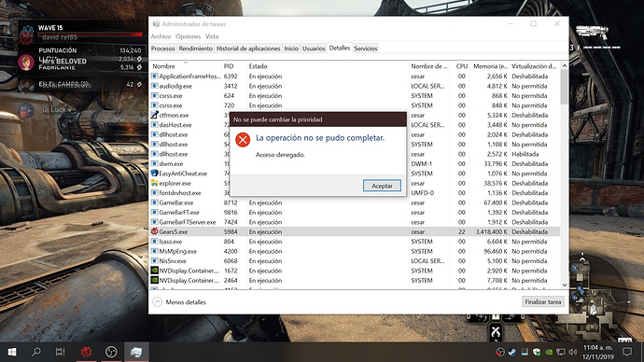The image size is (644, 362).
Task: Open OBS icon in system tray
Action: (500, 352)
